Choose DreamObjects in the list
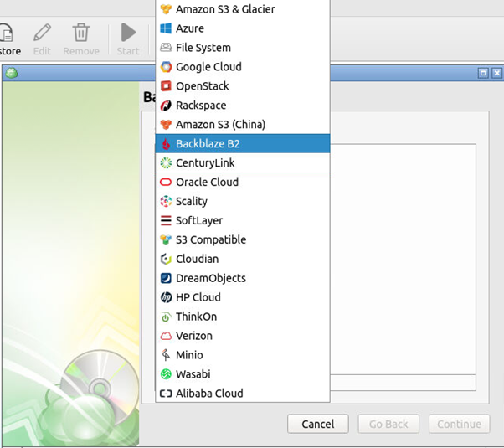The image size is (504, 448). click(243, 278)
